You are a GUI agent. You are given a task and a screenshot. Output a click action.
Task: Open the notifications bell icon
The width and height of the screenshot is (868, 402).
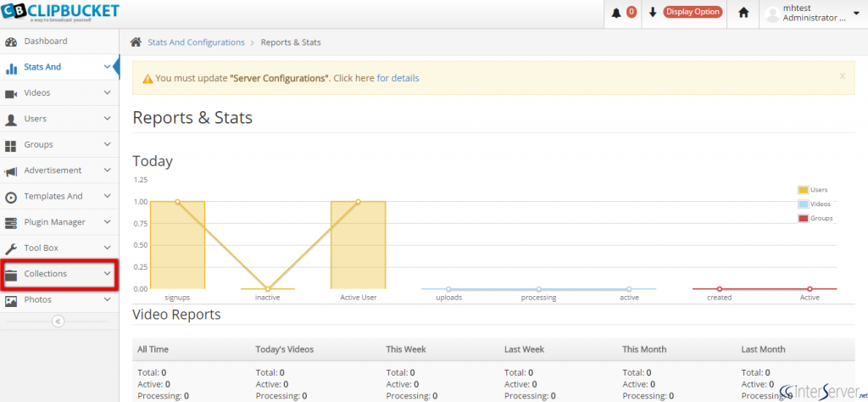pos(616,13)
